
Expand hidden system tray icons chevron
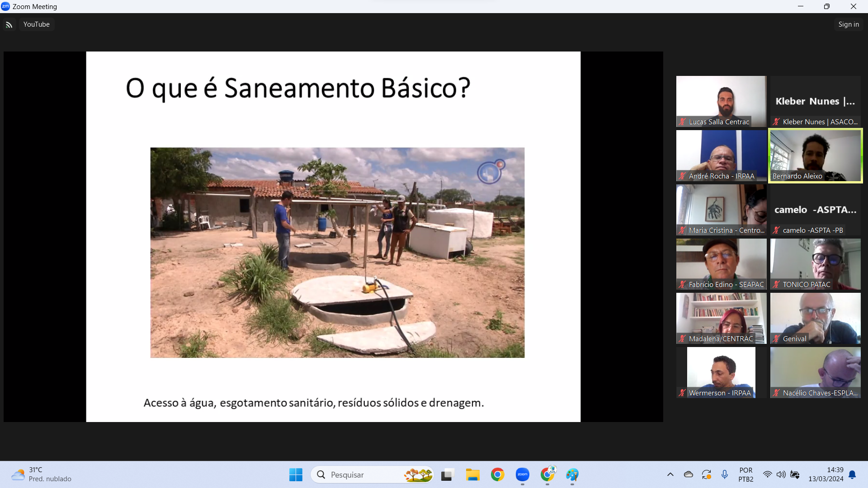point(670,474)
